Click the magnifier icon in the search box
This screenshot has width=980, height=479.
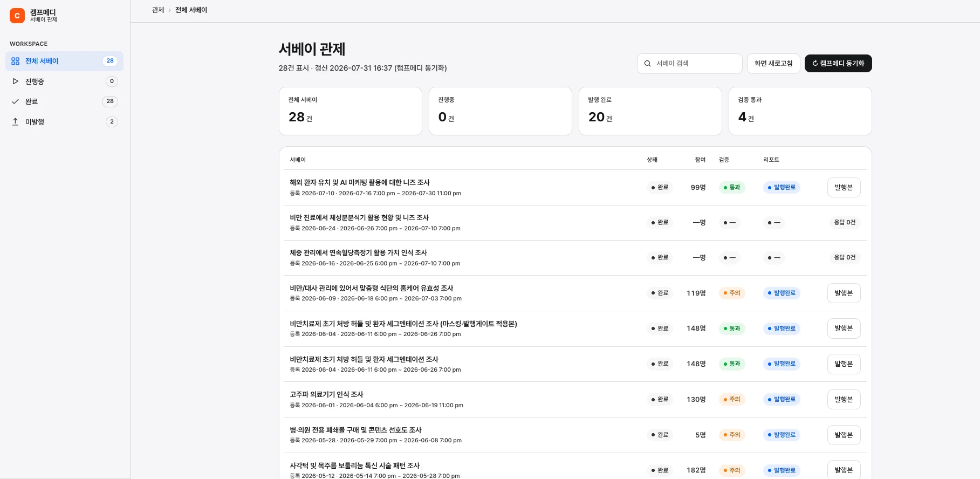coord(647,64)
